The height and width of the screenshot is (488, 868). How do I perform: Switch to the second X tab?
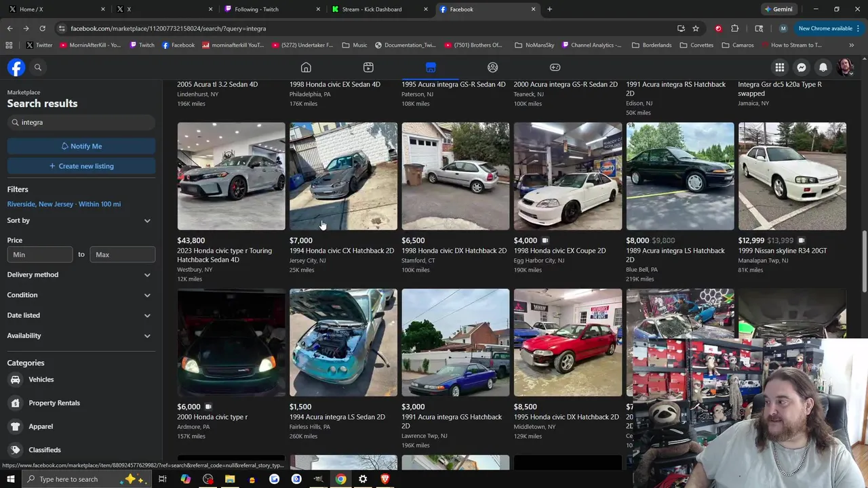point(163,9)
